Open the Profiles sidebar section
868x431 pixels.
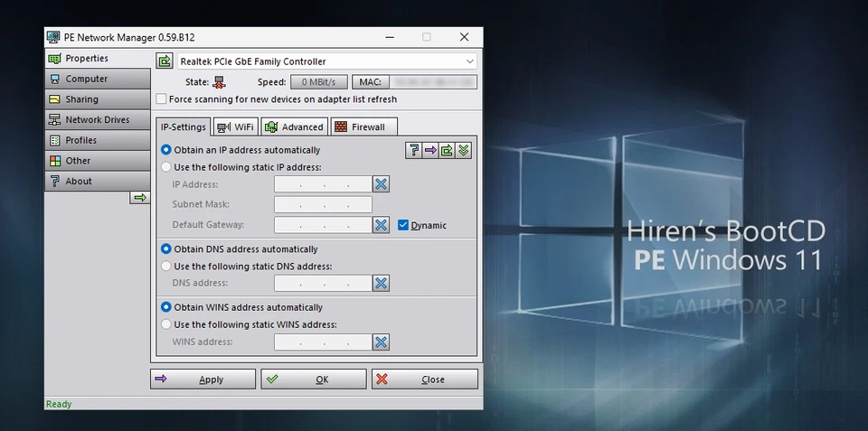coord(98,140)
